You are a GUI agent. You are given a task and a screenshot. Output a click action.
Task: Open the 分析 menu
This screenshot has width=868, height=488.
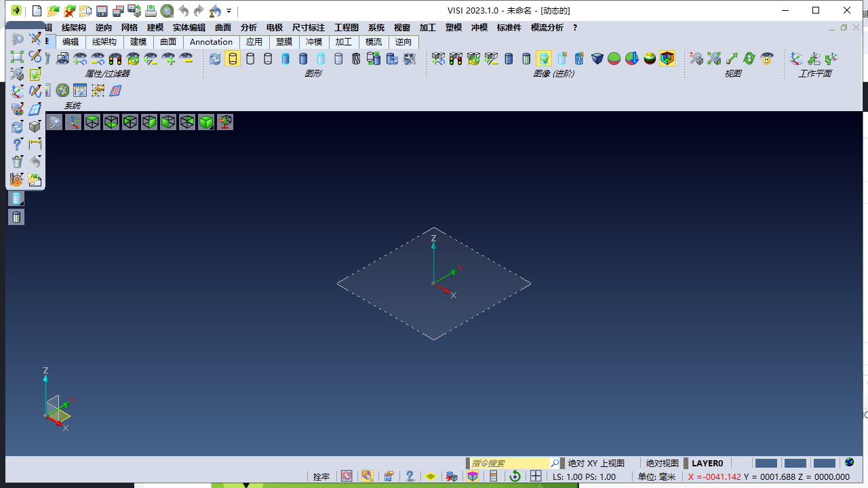point(249,28)
